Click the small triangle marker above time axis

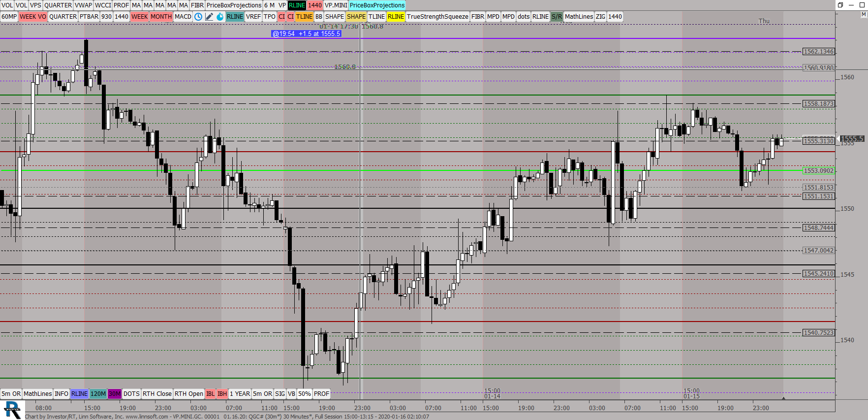pyautogui.click(x=783, y=398)
